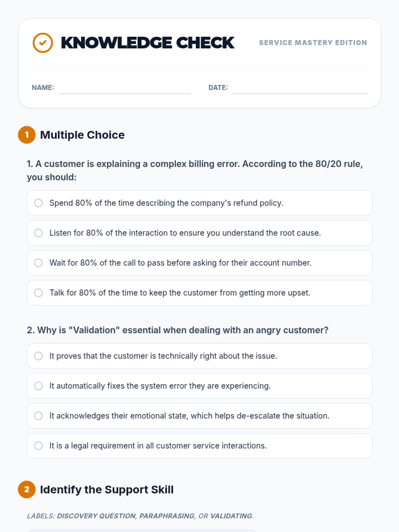Select 'Wait for 80% of the call' option
This screenshot has width=399, height=532.
(39, 263)
